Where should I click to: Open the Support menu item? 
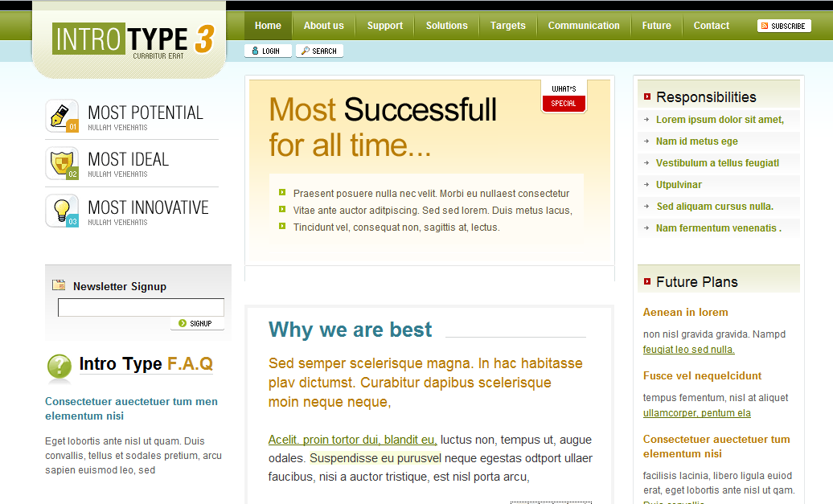[385, 26]
